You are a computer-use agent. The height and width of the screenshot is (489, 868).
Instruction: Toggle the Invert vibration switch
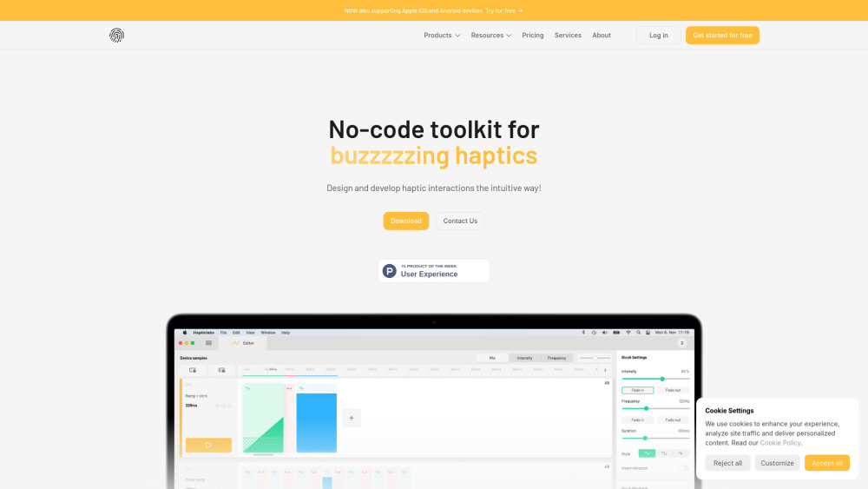point(684,468)
